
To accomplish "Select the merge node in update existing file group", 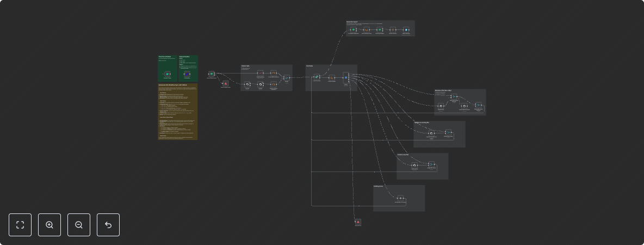I will click(448, 133).
